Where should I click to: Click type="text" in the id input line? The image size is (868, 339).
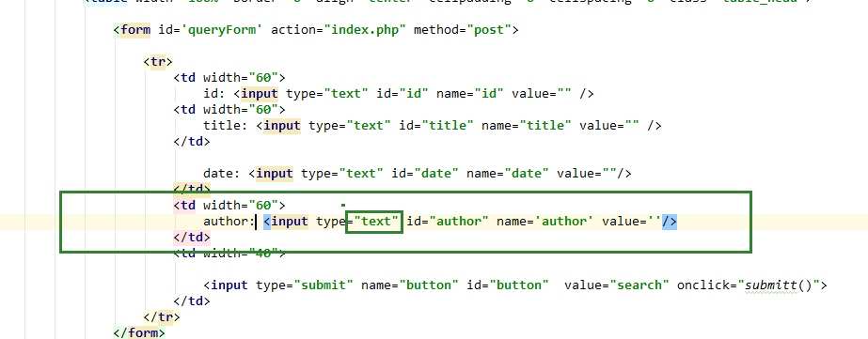point(327,94)
